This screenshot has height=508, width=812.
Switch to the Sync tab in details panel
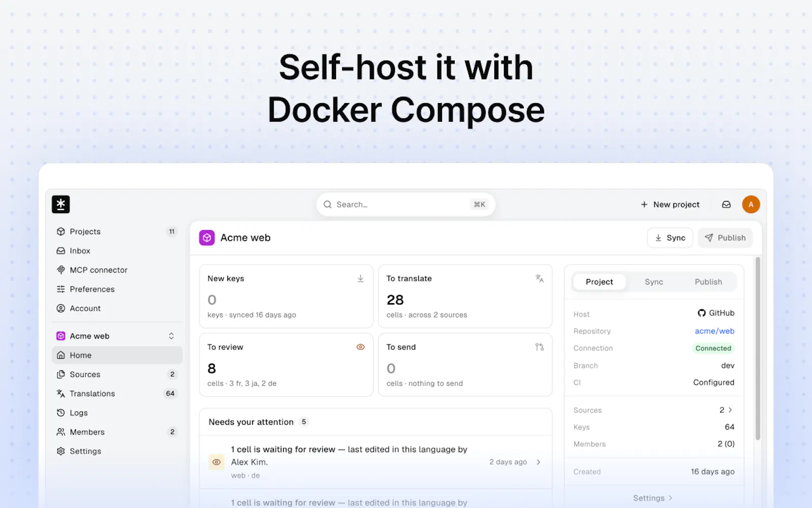pos(654,282)
